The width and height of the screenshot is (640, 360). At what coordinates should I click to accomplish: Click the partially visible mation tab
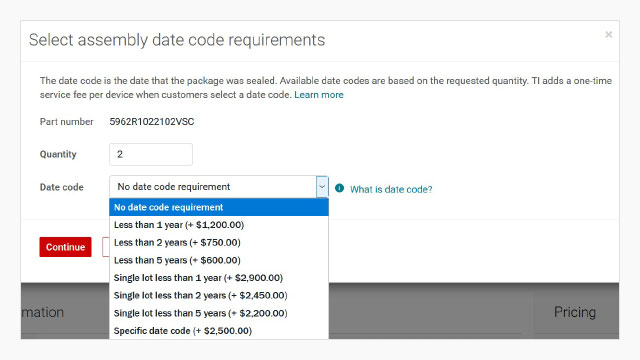(43, 312)
